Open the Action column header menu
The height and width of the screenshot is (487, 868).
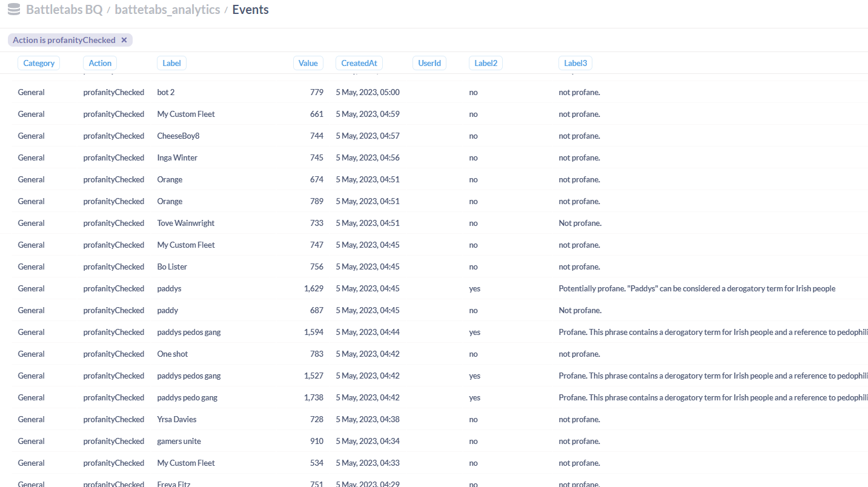(100, 63)
